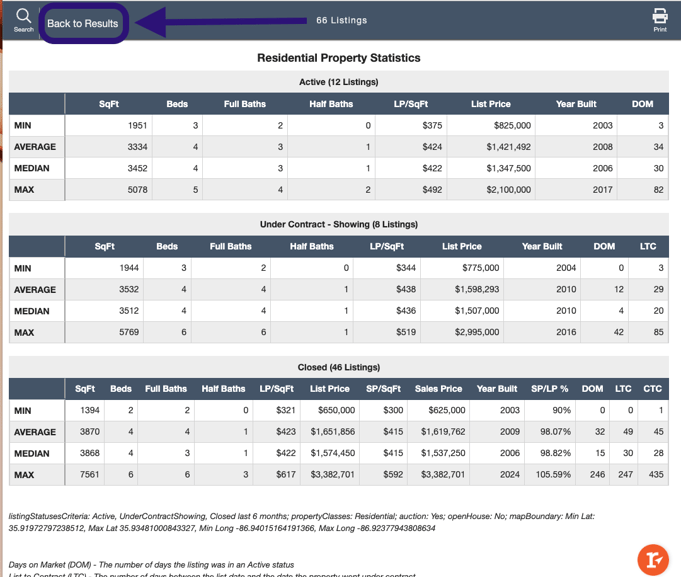This screenshot has height=577, width=681.
Task: Click Active max DOM value 82
Action: (x=658, y=190)
